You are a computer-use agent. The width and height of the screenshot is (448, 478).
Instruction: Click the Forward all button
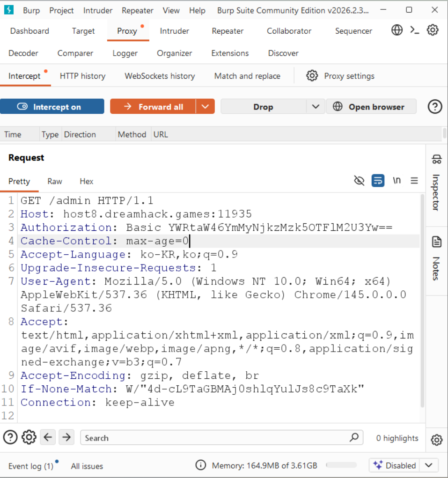point(153,107)
